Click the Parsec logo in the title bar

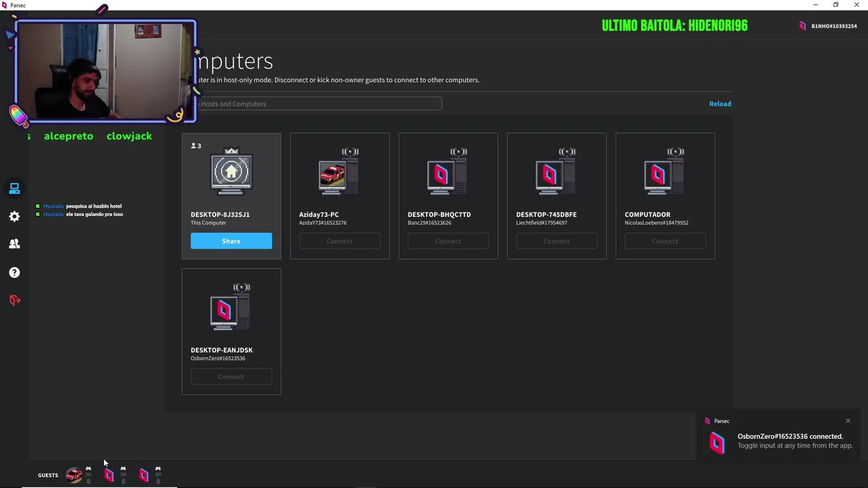(x=4, y=5)
